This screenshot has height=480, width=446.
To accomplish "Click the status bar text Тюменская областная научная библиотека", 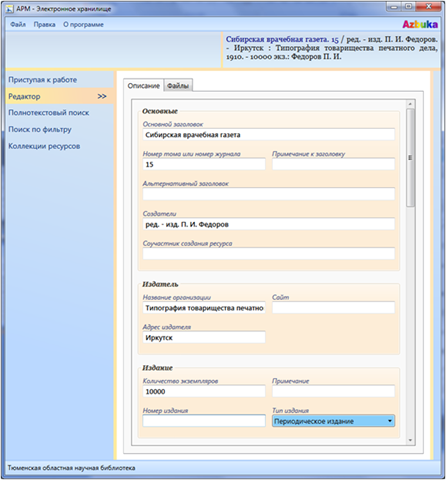I will [71, 468].
